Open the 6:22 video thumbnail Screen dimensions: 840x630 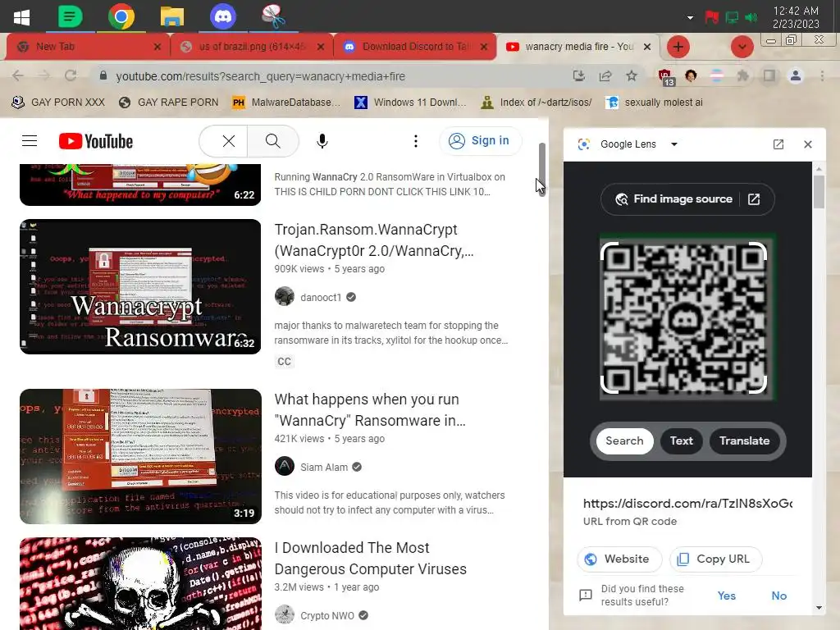pos(140,185)
